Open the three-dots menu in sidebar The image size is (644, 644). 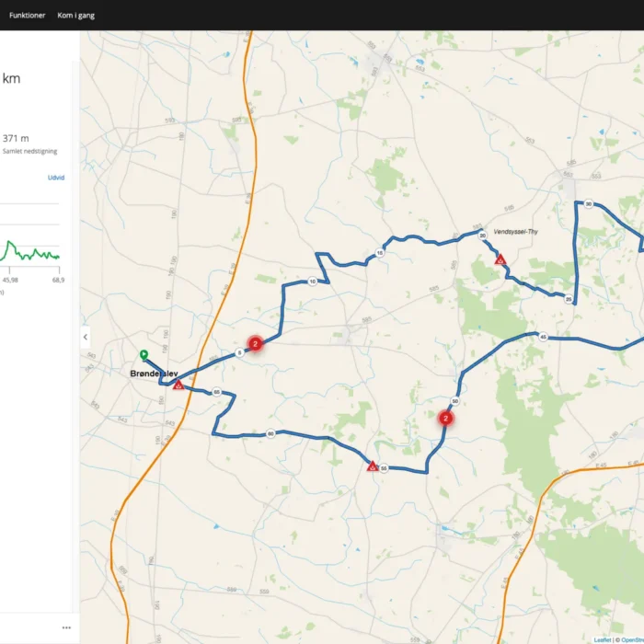click(66, 627)
